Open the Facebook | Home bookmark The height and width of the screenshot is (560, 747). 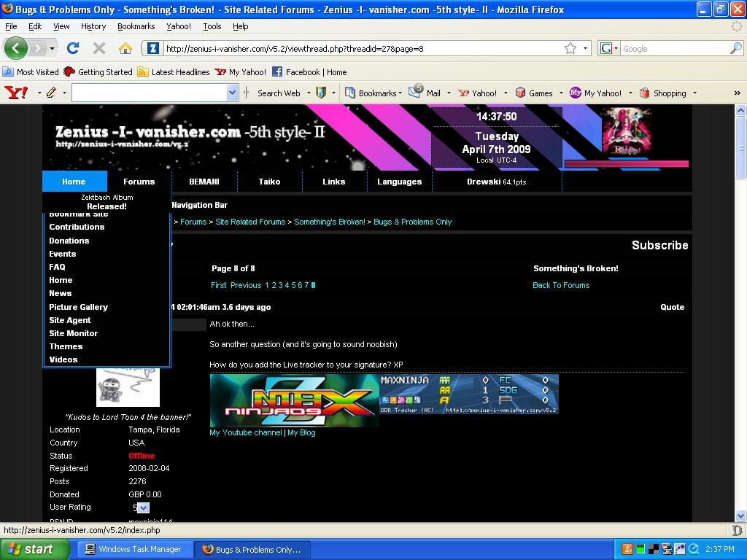309,72
